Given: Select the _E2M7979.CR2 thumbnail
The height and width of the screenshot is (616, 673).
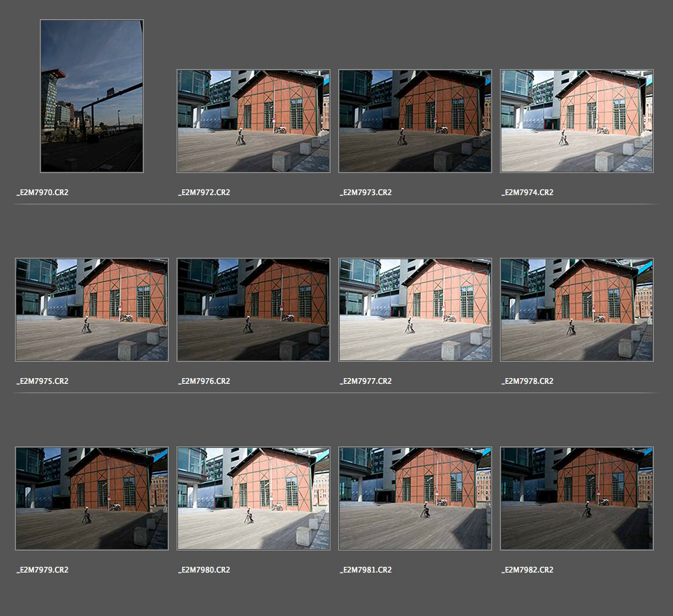Looking at the screenshot, I should pos(91,498).
